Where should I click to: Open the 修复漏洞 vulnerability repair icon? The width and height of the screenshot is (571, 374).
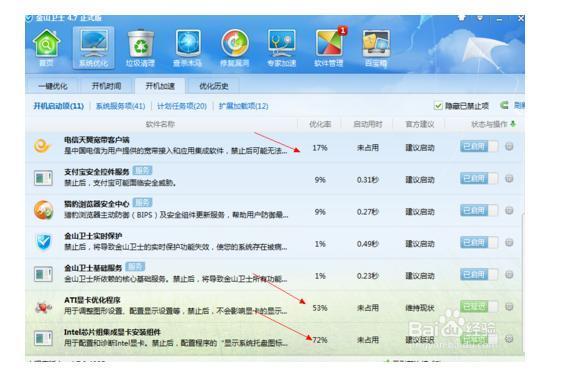tap(235, 48)
